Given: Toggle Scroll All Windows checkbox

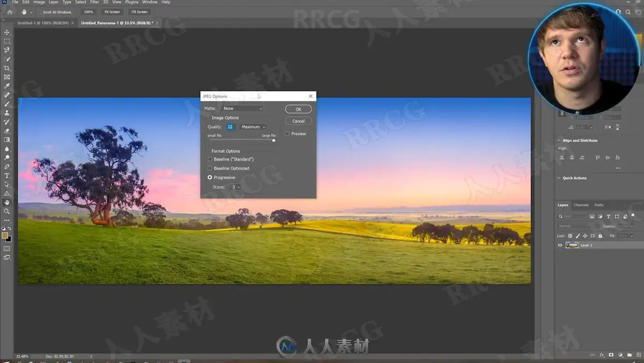Looking at the screenshot, I should tap(40, 12).
